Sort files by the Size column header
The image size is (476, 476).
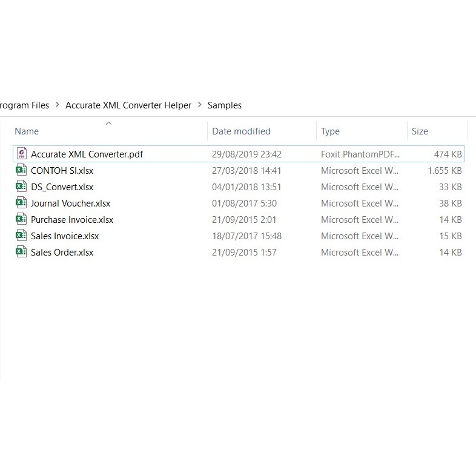point(420,131)
